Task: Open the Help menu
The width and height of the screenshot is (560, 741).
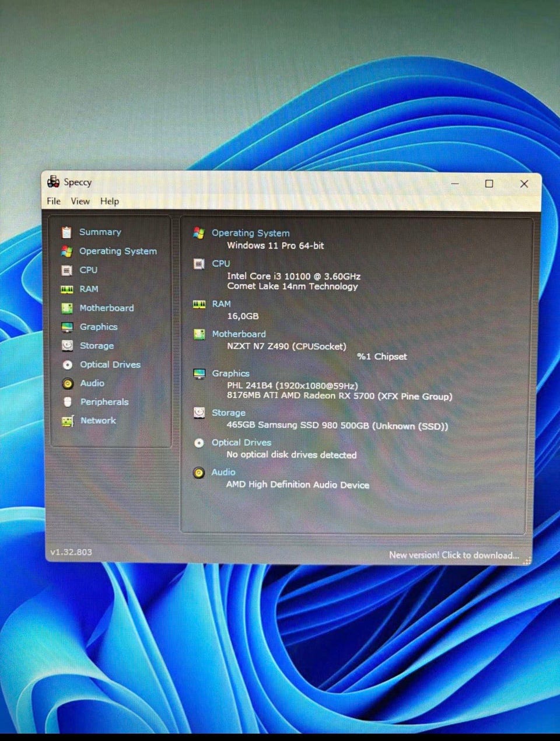Action: 110,201
